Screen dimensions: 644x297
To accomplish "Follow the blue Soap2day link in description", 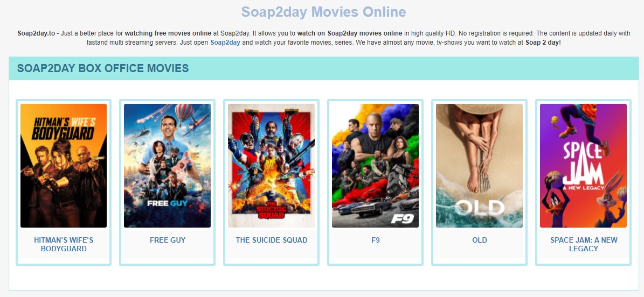I will (x=225, y=43).
